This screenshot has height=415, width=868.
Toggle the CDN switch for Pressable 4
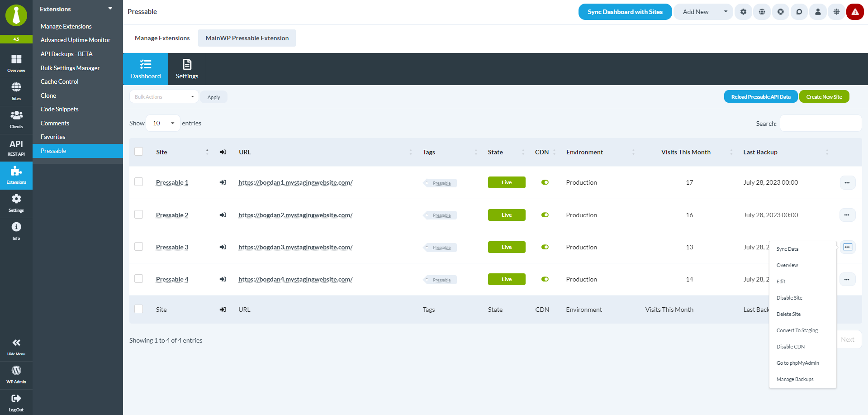[545, 279]
